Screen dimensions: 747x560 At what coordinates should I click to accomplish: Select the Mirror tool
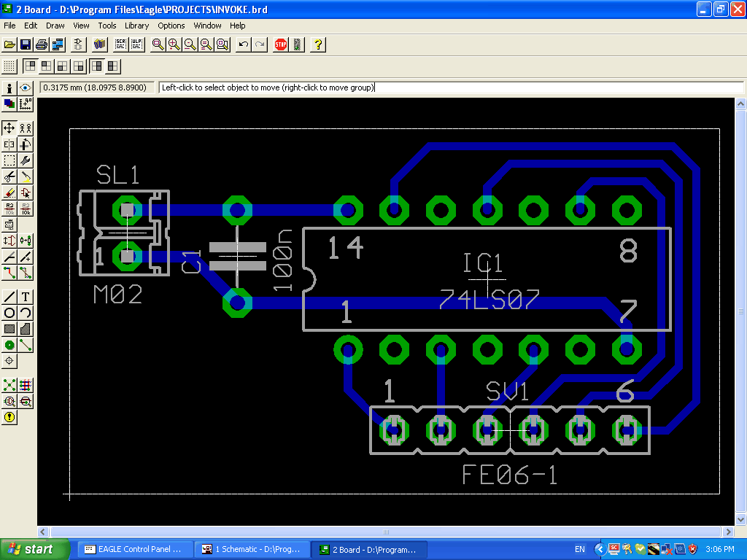tap(9, 144)
